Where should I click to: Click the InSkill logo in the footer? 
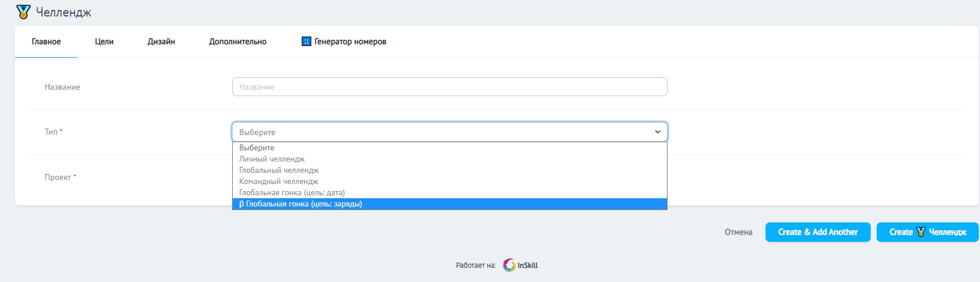pos(520,265)
